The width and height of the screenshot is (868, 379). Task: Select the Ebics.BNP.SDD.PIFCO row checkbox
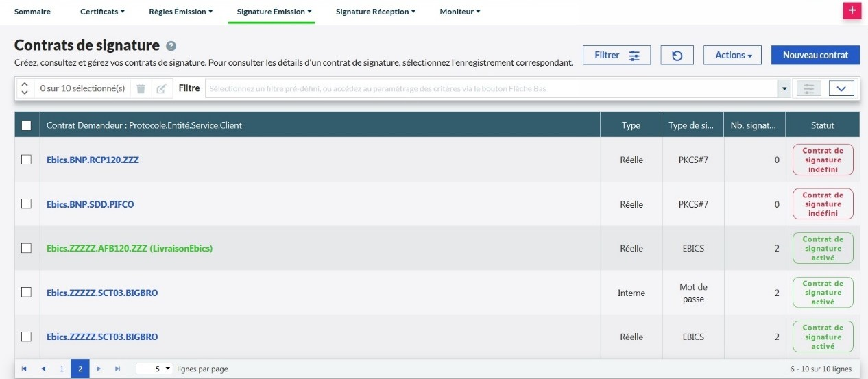(26, 204)
